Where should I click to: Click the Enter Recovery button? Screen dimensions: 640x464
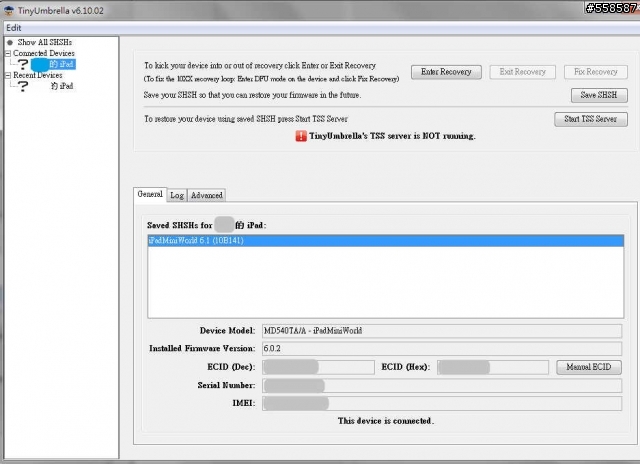[446, 72]
